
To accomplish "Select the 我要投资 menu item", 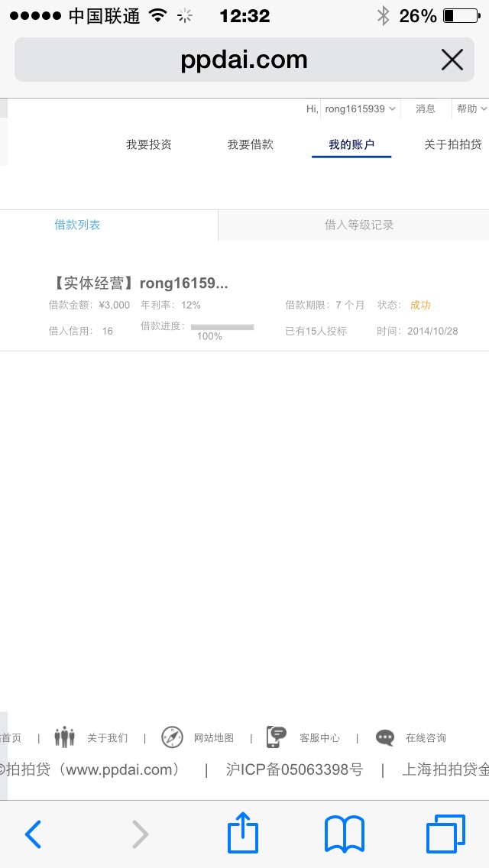I will 149,144.
